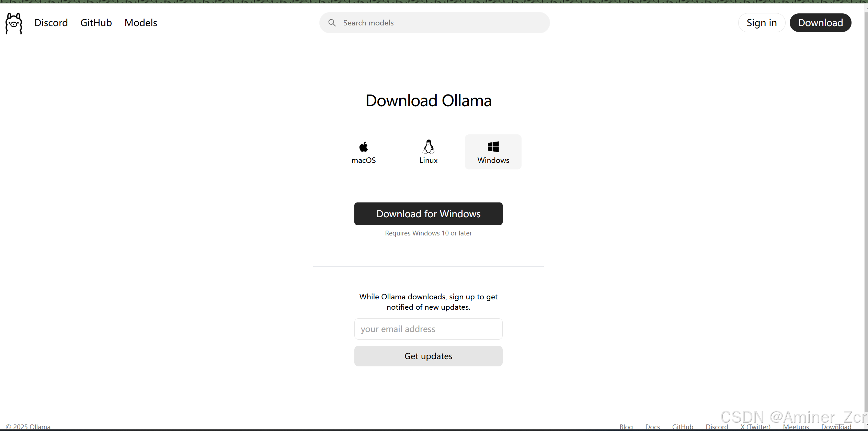Click Download for Windows button

[428, 214]
